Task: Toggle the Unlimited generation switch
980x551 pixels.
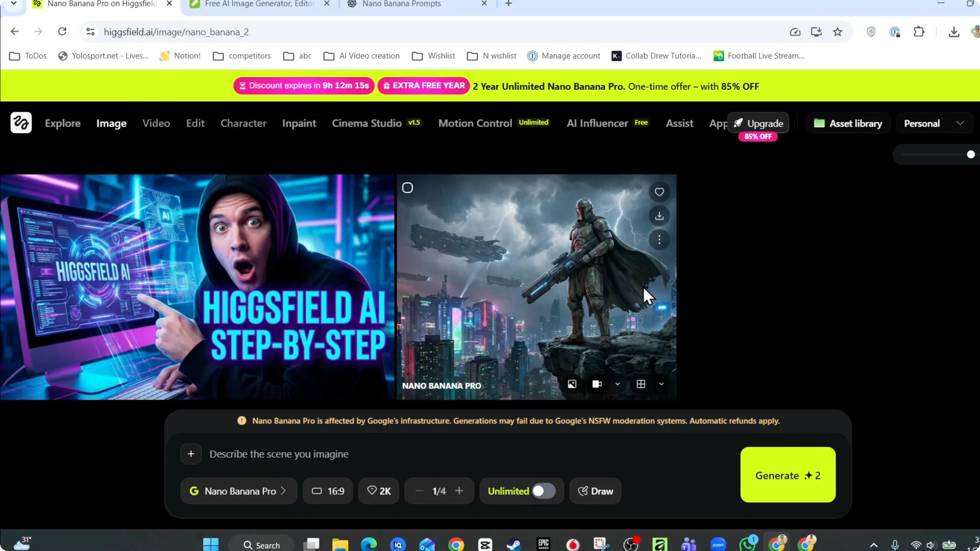Action: 543,490
